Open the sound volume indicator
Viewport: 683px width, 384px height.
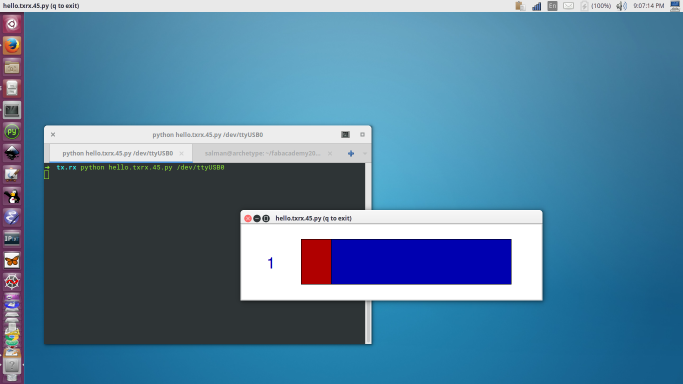coord(621,6)
